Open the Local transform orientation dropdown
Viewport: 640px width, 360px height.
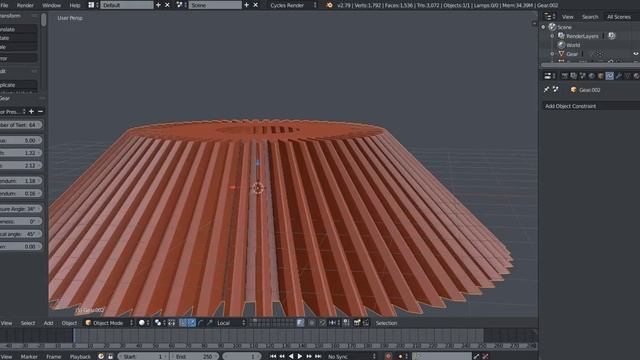[x=231, y=323]
